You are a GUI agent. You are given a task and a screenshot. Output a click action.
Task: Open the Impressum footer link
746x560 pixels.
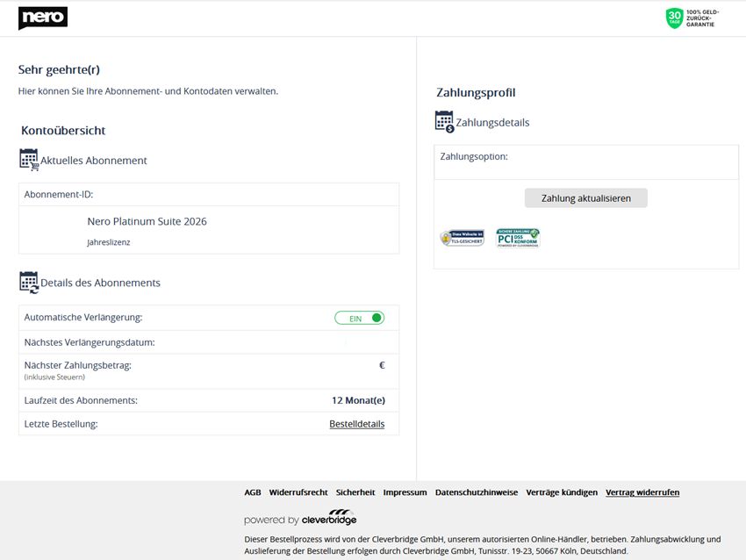[x=405, y=492]
